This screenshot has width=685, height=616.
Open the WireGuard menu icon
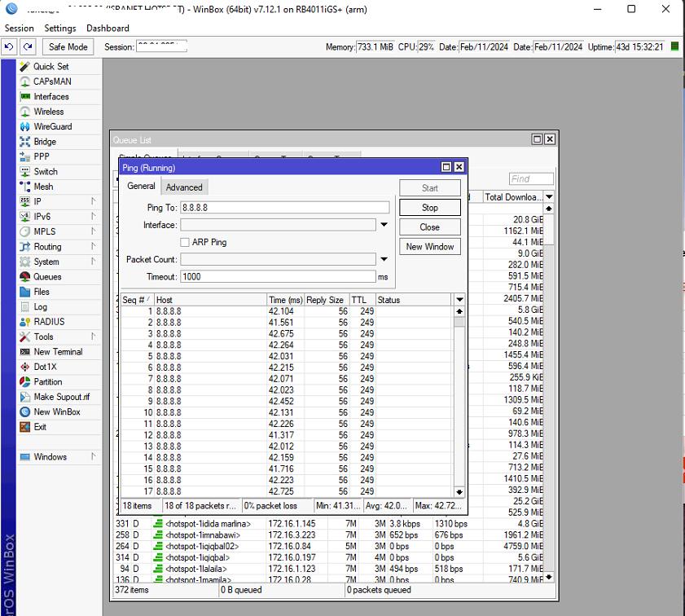(x=25, y=126)
